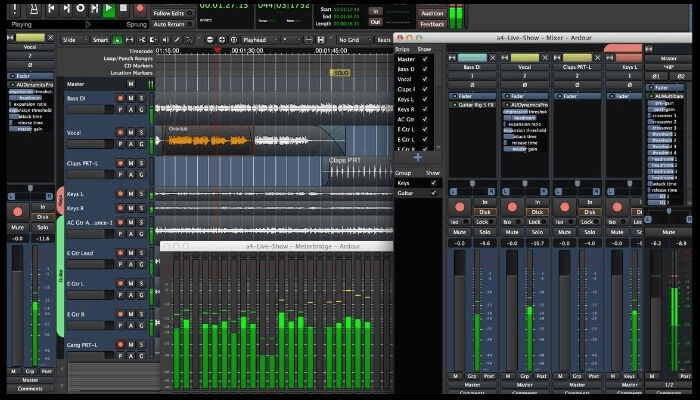Mute the Vocal track in editor

point(131,131)
